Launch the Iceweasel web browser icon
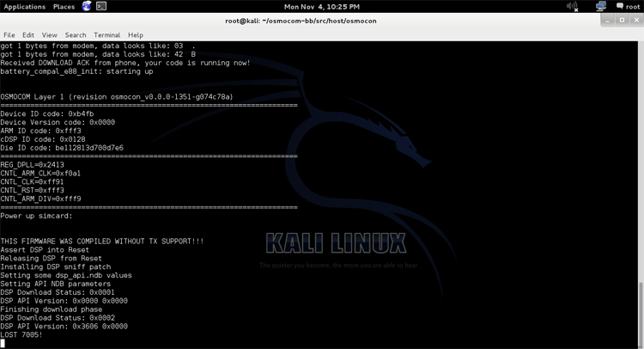The width and height of the screenshot is (644, 349). (x=87, y=6)
